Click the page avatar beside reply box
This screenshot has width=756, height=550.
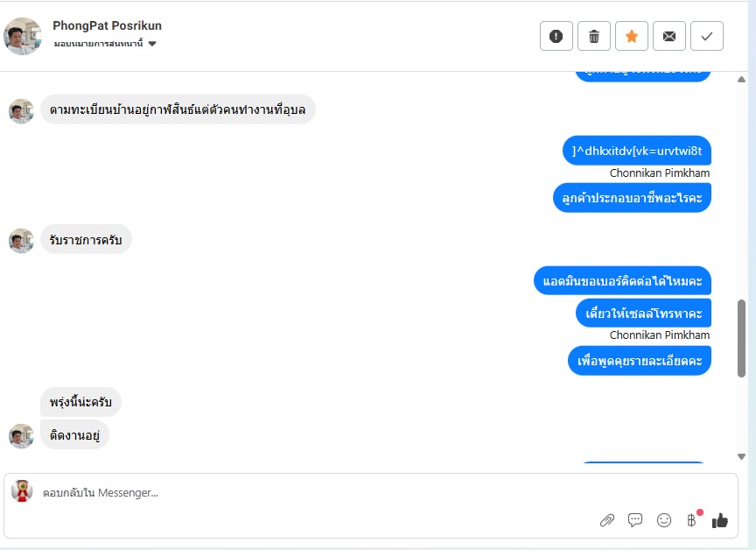pyautogui.click(x=22, y=491)
